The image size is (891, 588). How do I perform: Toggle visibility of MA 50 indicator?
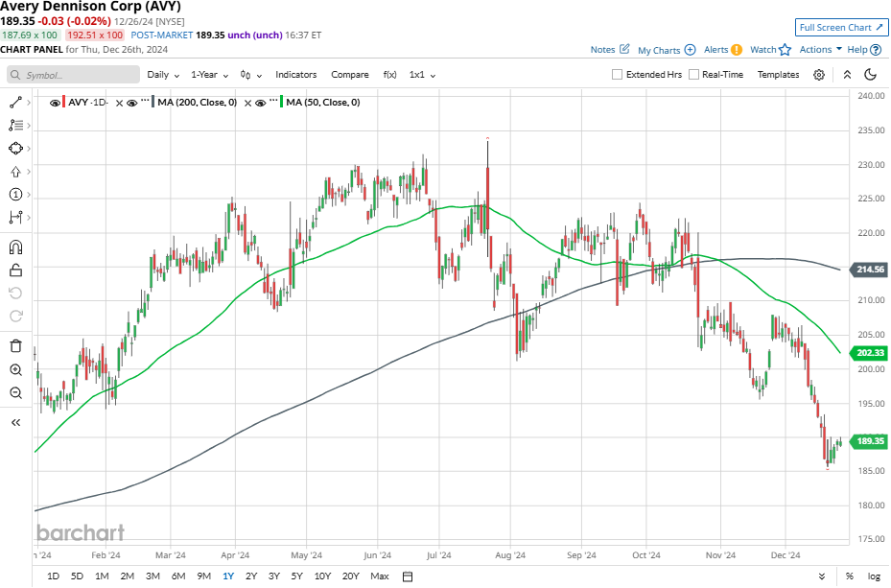[260, 103]
